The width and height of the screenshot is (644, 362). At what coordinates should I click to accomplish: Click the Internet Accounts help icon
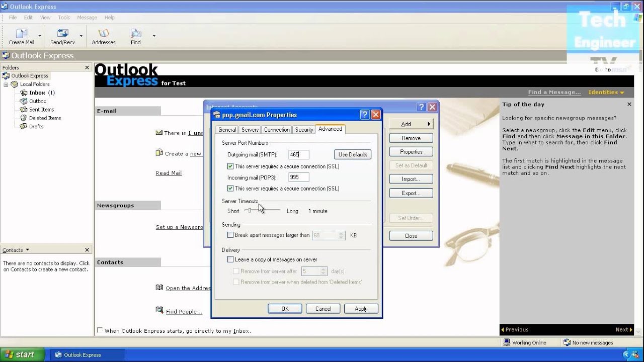coord(422,107)
